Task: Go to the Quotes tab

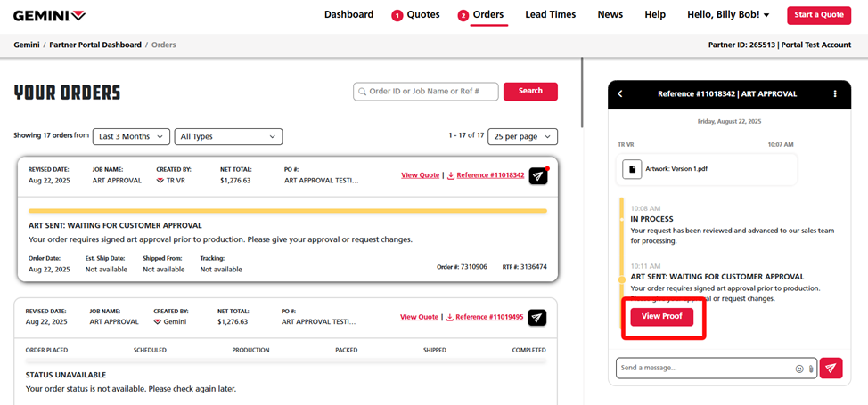Action: (x=415, y=15)
